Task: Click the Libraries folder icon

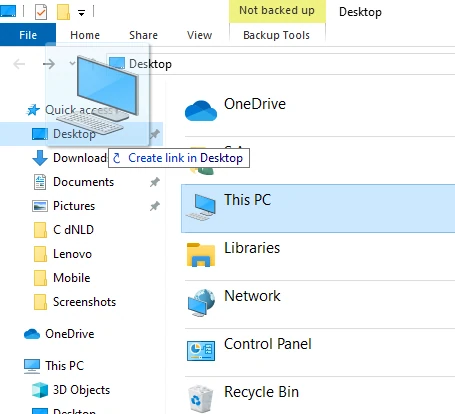Action: point(201,255)
